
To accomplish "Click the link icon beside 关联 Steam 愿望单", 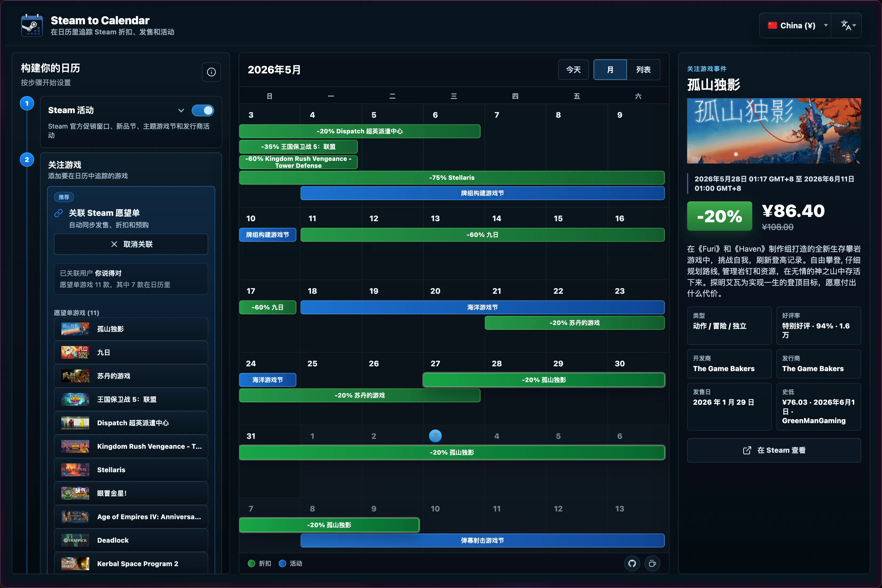I will pos(58,213).
